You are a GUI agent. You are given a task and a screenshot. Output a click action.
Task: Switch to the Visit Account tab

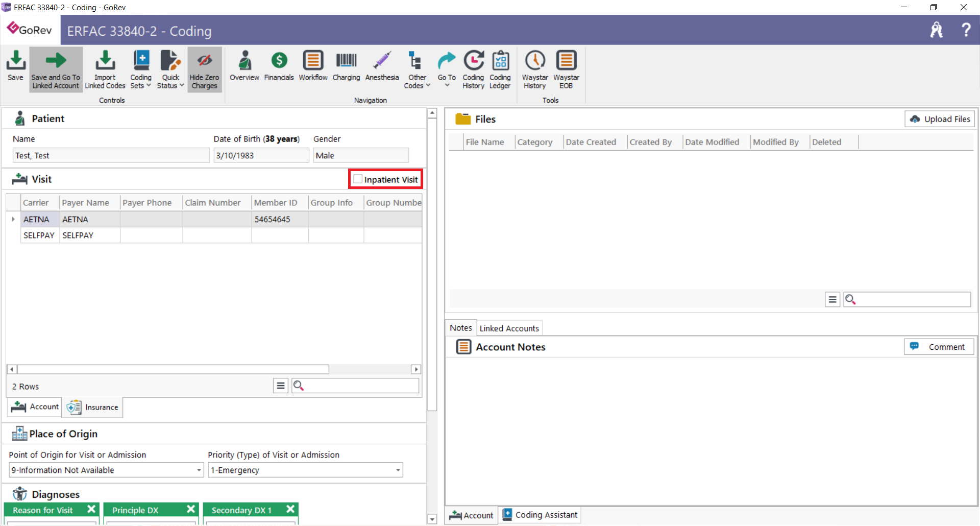(35, 407)
